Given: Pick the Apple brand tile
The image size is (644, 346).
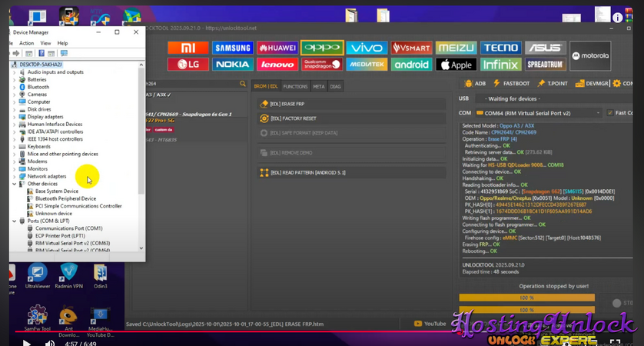Looking at the screenshot, I should click(456, 65).
